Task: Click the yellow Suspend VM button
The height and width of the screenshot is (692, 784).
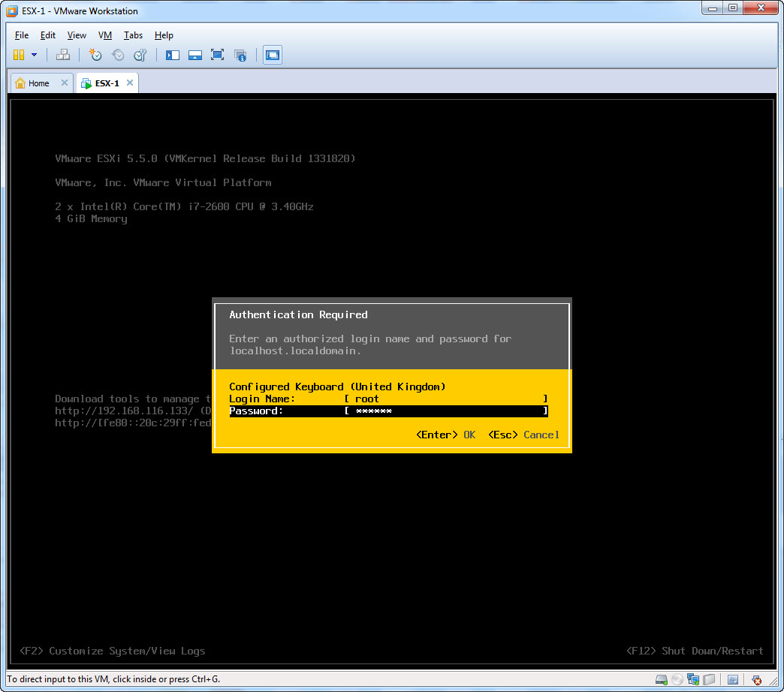Action: [x=19, y=55]
